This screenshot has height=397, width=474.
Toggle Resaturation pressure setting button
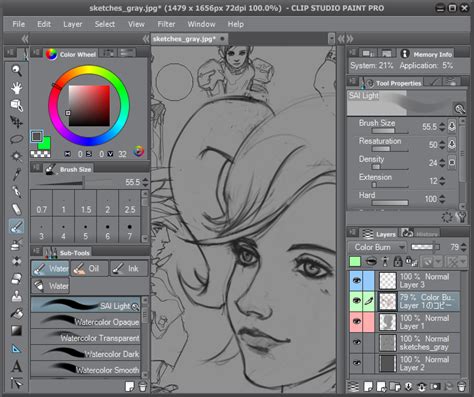(x=452, y=144)
